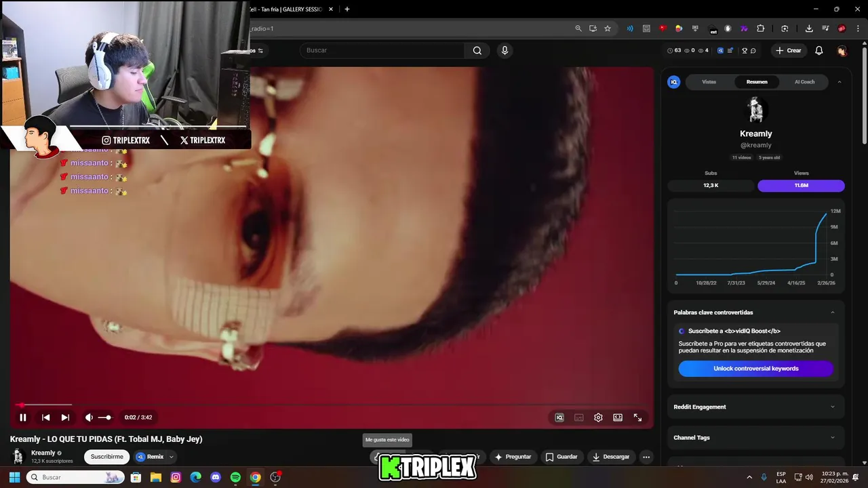The image size is (868, 488).
Task: Open dropdown arrow next to Remix
Action: [172, 457]
